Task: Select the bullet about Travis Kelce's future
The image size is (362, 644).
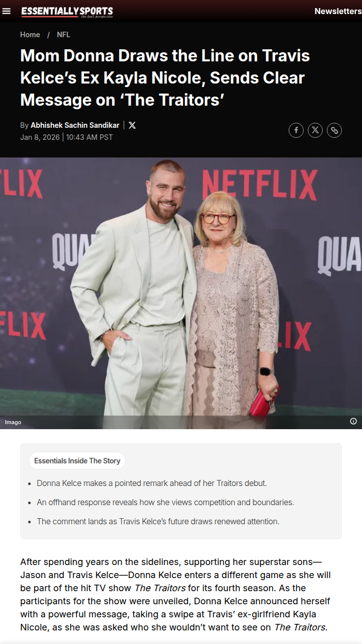Action: (158, 521)
